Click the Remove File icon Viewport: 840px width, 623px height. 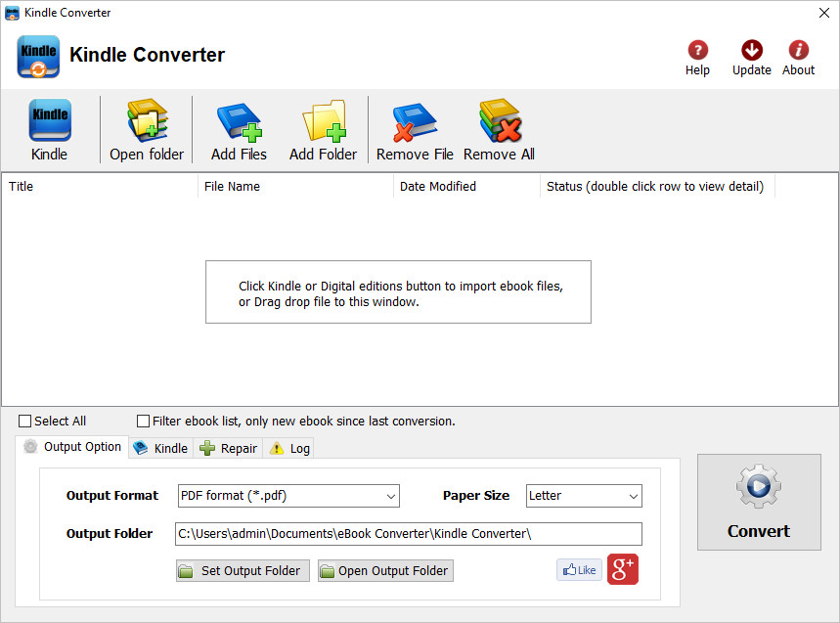pos(415,122)
